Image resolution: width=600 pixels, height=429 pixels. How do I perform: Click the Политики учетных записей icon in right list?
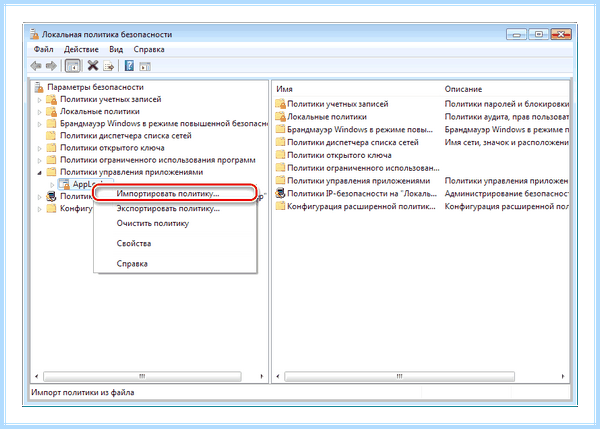[280, 104]
